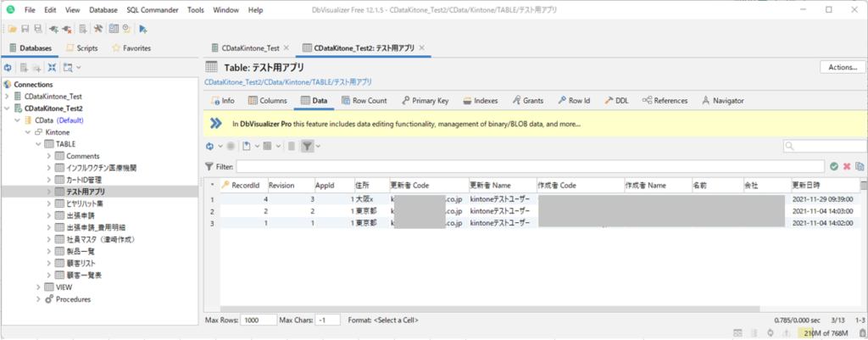Click the Actions... button

pyautogui.click(x=843, y=67)
